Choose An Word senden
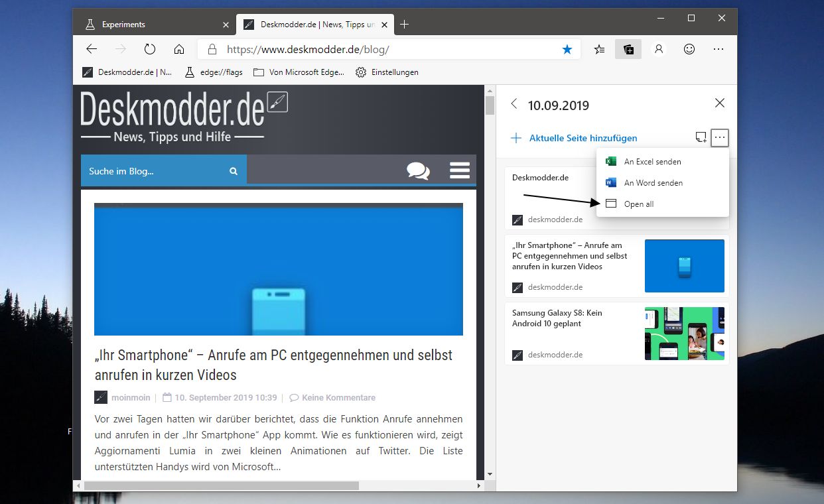 (x=663, y=182)
